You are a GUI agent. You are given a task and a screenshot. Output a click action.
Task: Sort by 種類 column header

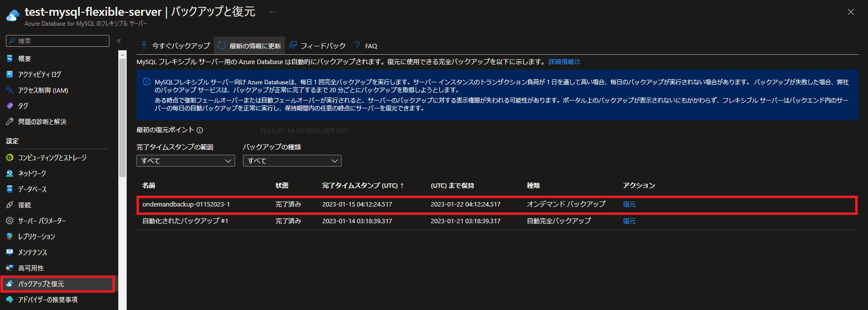coord(533,186)
